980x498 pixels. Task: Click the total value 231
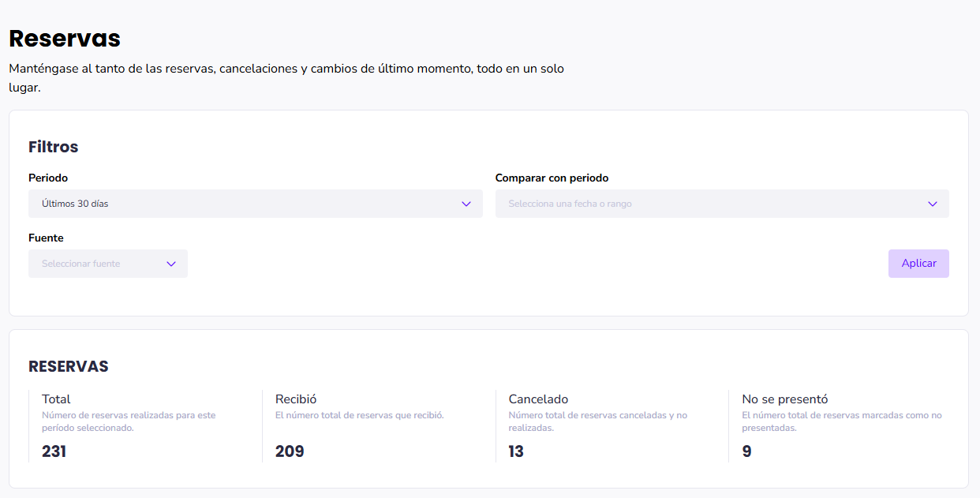pyautogui.click(x=54, y=451)
